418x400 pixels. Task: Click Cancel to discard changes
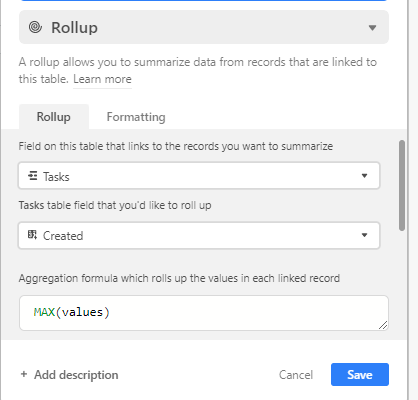click(296, 375)
